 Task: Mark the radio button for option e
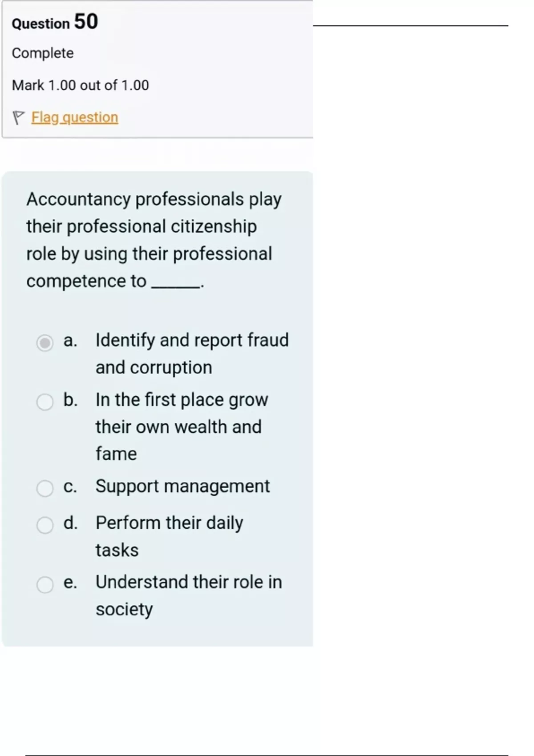(45, 584)
